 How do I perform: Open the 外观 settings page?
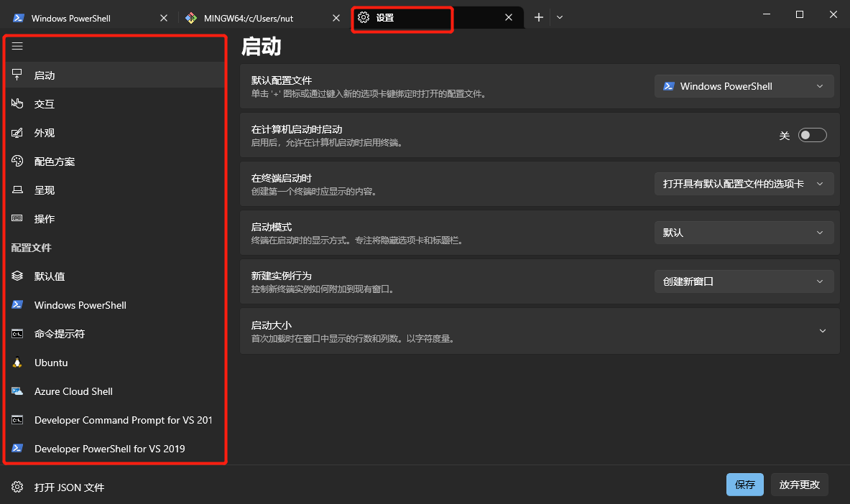pyautogui.click(x=115, y=132)
